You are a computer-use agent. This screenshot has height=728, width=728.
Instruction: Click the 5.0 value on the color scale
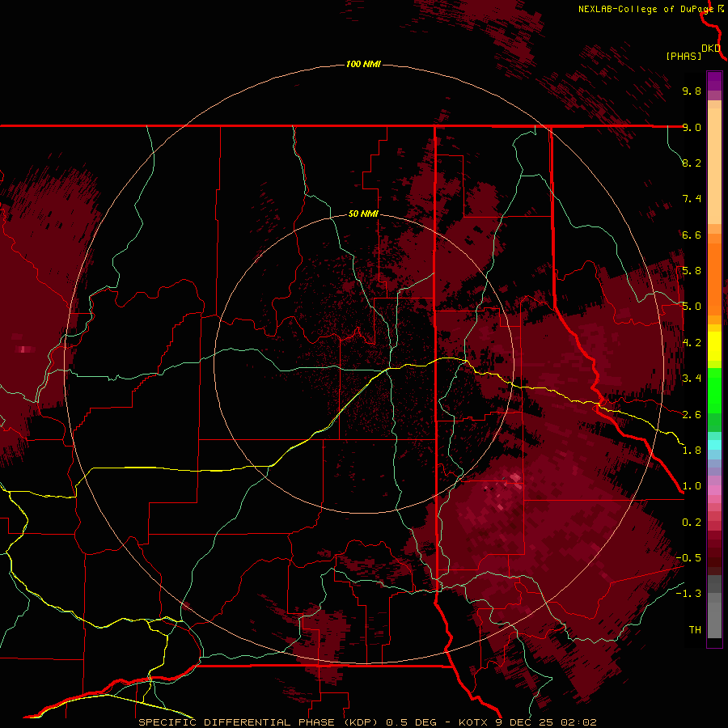point(692,307)
